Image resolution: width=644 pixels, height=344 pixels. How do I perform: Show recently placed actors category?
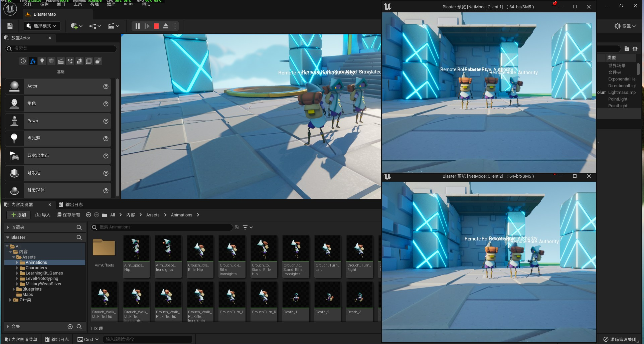click(23, 61)
